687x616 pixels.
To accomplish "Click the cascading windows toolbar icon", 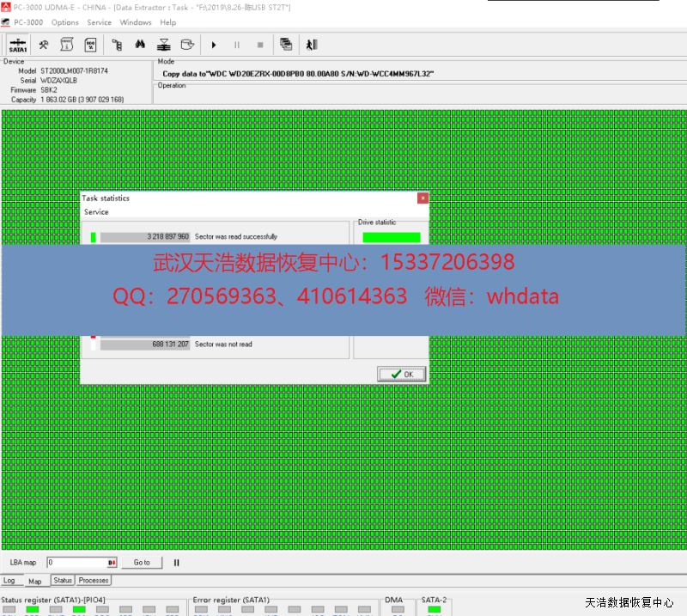I will point(286,45).
